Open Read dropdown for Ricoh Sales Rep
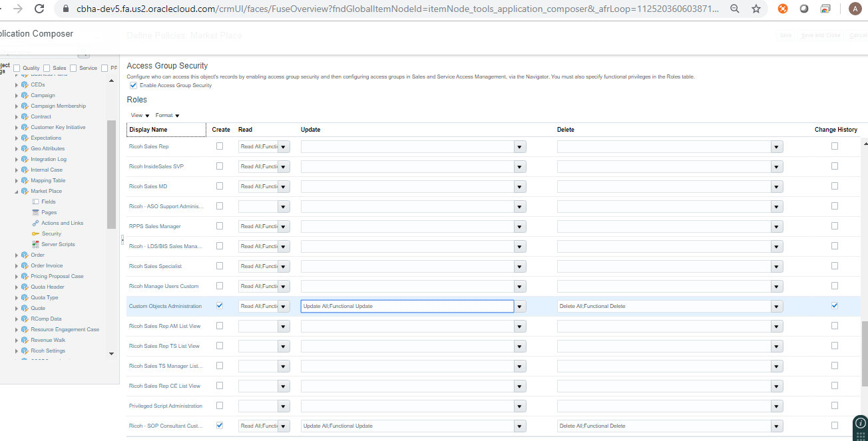Image resolution: width=868 pixels, height=441 pixels. (x=284, y=146)
